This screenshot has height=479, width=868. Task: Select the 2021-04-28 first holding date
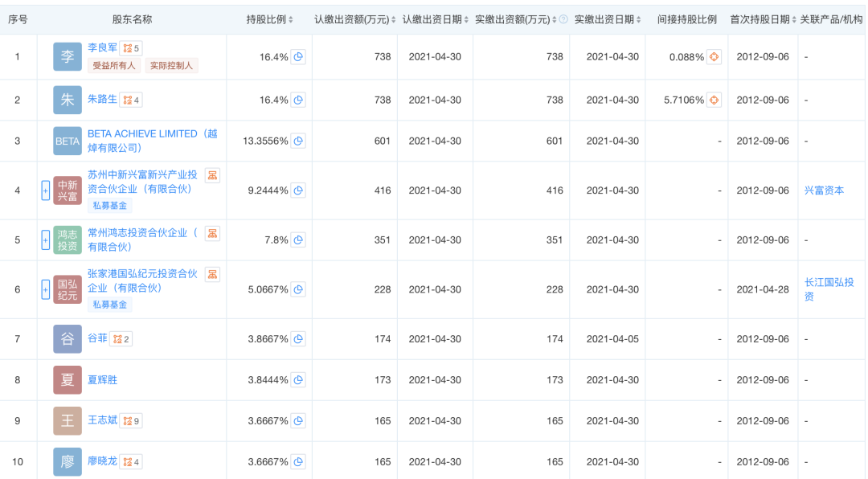pos(763,289)
